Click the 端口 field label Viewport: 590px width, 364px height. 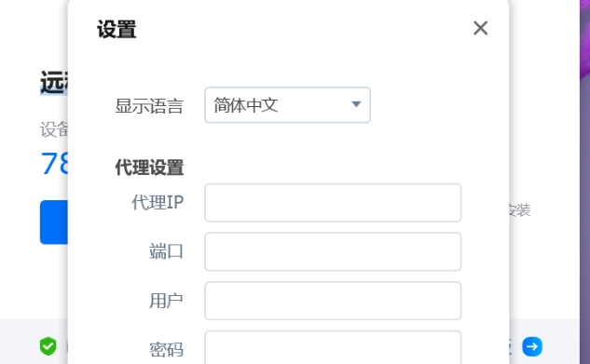click(x=166, y=251)
